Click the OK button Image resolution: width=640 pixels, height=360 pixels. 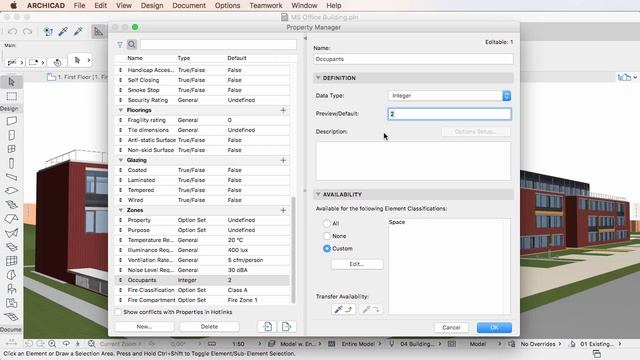[x=494, y=327]
